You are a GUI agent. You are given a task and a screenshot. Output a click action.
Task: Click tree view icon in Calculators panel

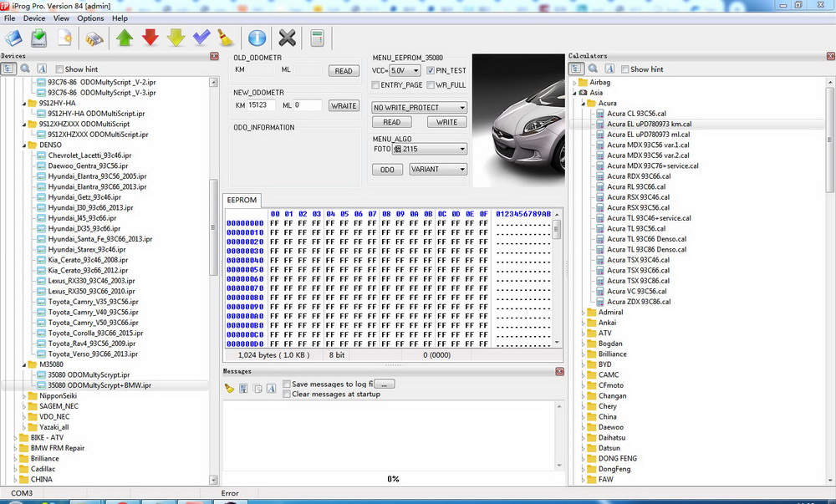(x=576, y=69)
